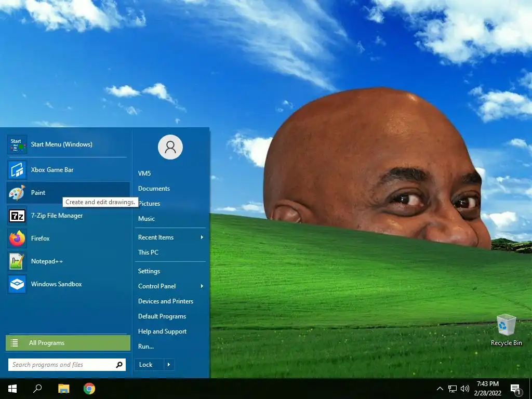
Task: Open the VM5 user folder
Action: (144, 174)
